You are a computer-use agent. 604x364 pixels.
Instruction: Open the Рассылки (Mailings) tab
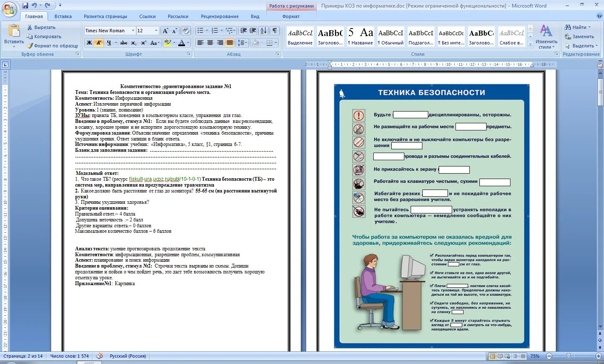178,16
